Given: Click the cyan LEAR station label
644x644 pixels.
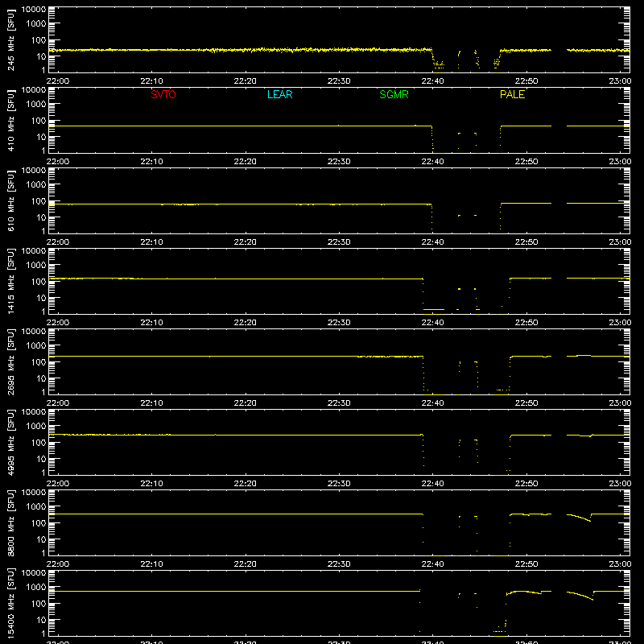Looking at the screenshot, I should (x=279, y=94).
